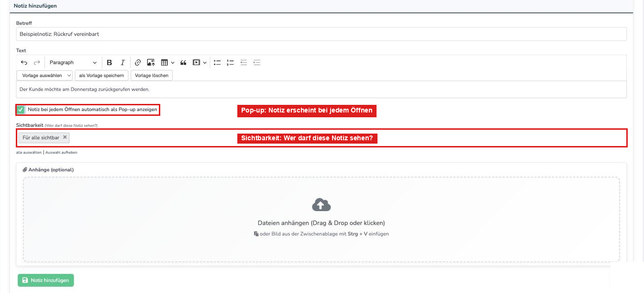Image resolution: width=644 pixels, height=293 pixels.
Task: Click the cloud upload icon in drop zone
Action: [x=321, y=205]
